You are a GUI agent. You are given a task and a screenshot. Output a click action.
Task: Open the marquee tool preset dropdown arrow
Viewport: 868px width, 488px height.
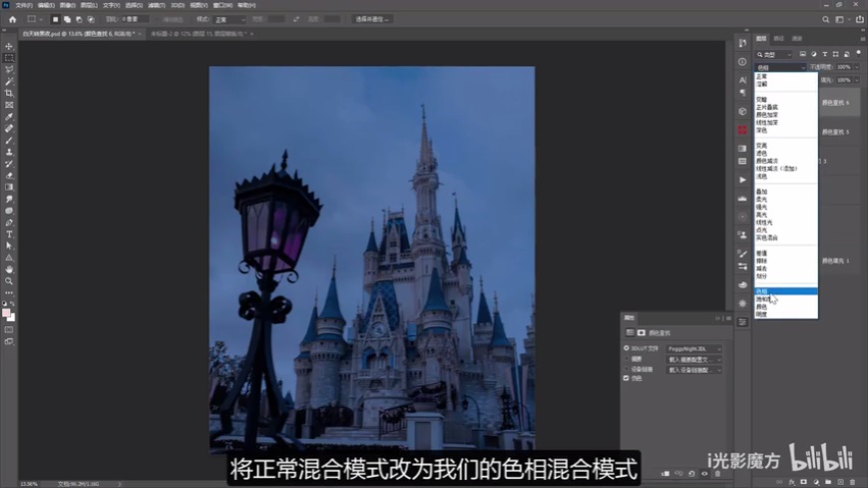point(40,19)
